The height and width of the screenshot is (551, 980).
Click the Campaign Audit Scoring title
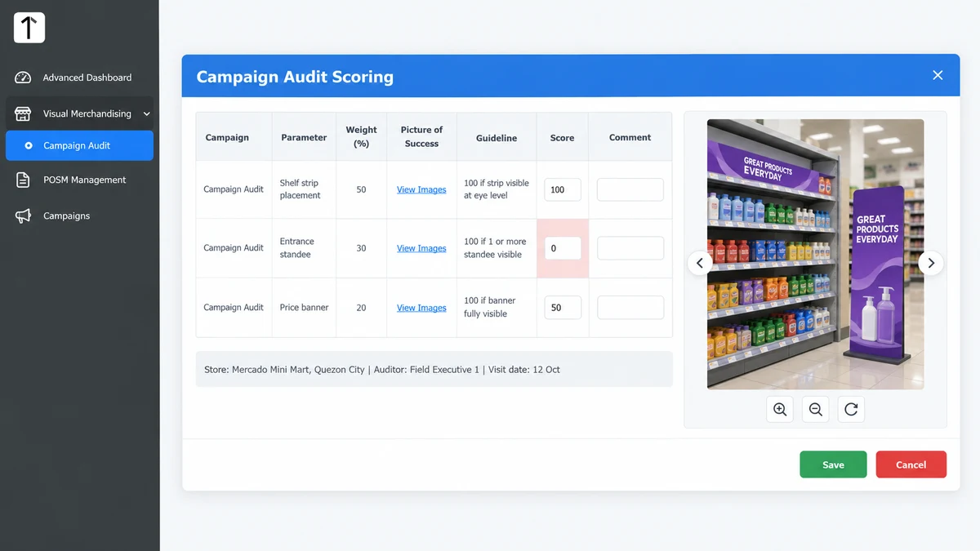click(x=295, y=77)
